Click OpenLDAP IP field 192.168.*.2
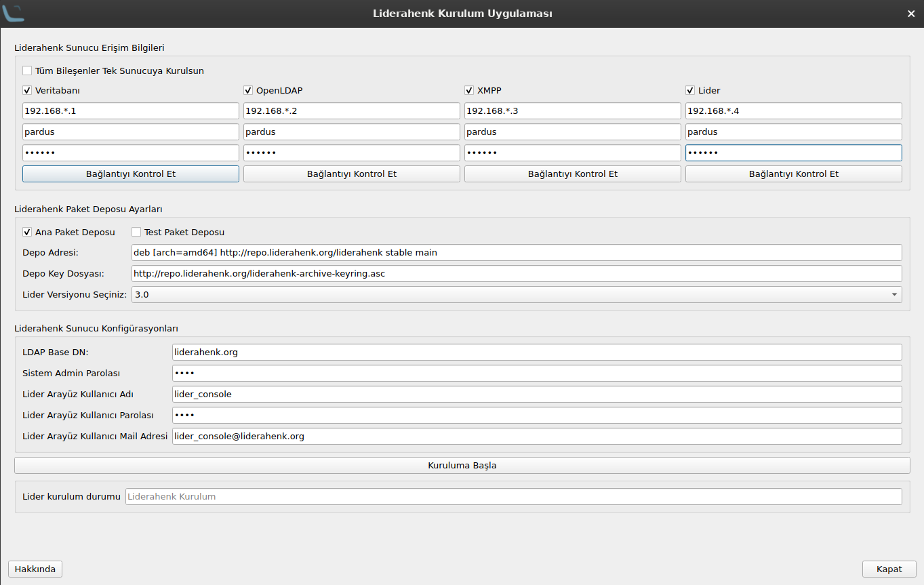Screen dimensions: 924x585 352,111
